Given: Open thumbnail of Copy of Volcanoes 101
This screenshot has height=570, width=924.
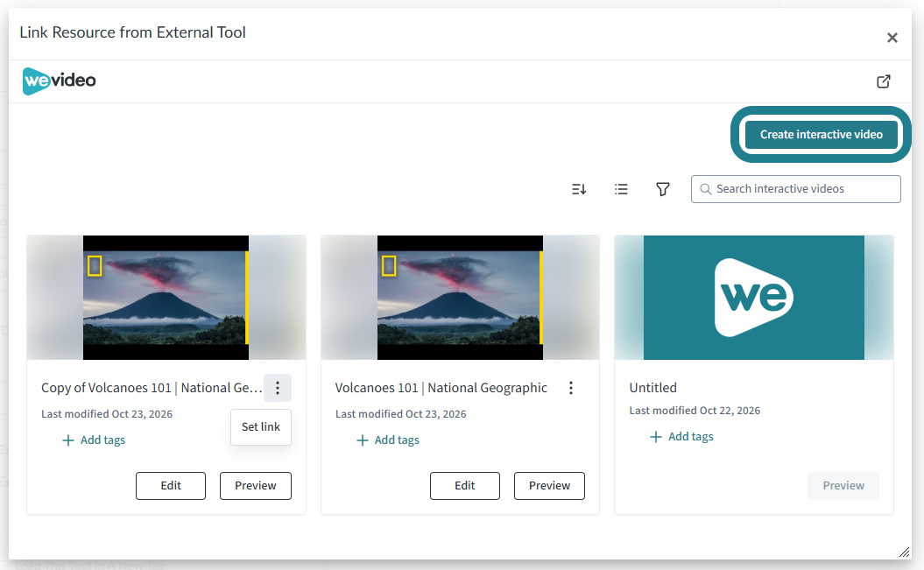Looking at the screenshot, I should 166,298.
